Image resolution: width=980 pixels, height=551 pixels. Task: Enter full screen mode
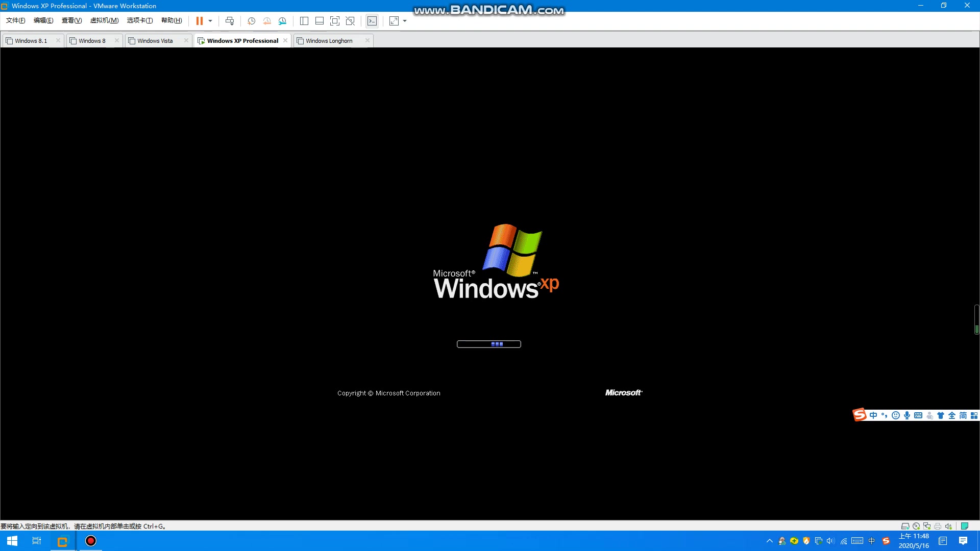click(x=335, y=21)
